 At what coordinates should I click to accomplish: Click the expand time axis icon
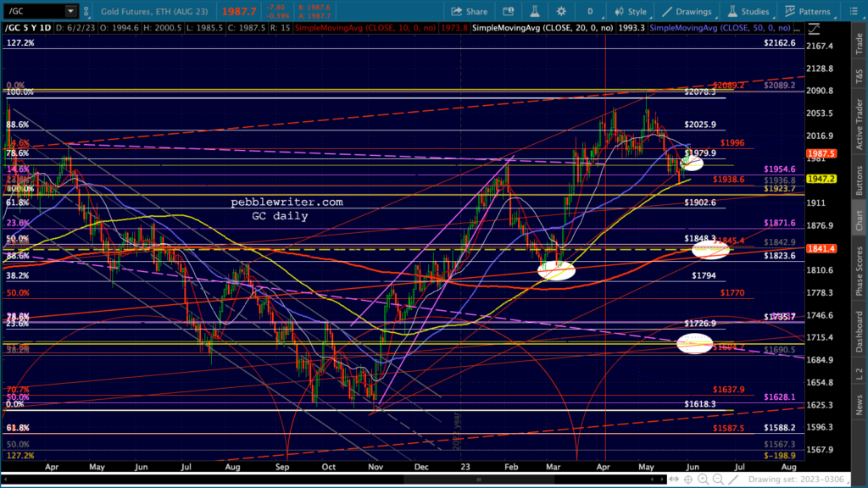click(x=674, y=480)
